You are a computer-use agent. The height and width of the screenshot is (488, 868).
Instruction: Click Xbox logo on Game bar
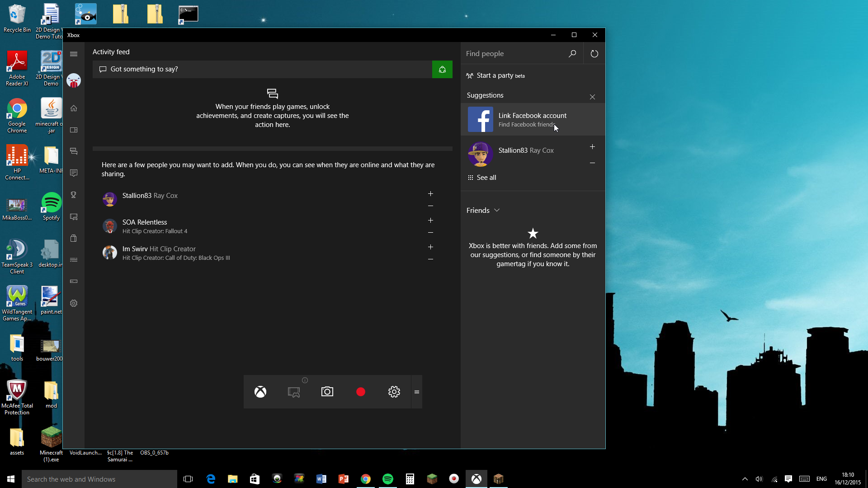tap(260, 392)
